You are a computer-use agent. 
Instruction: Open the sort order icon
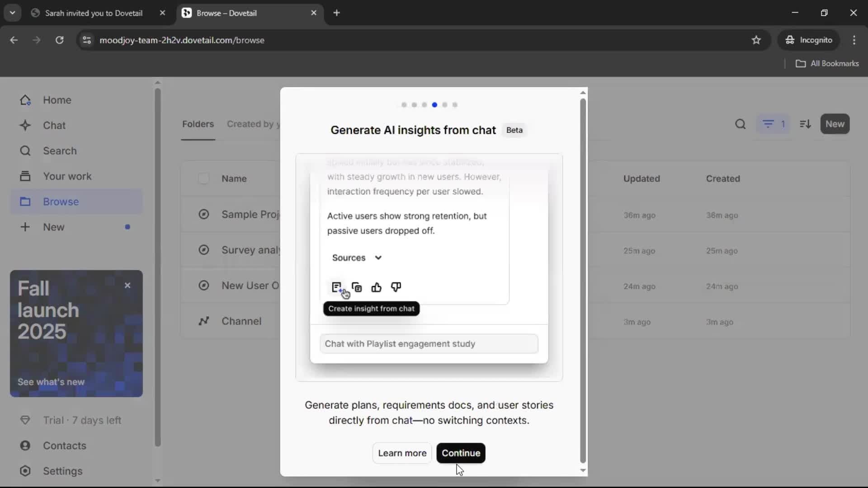click(805, 124)
